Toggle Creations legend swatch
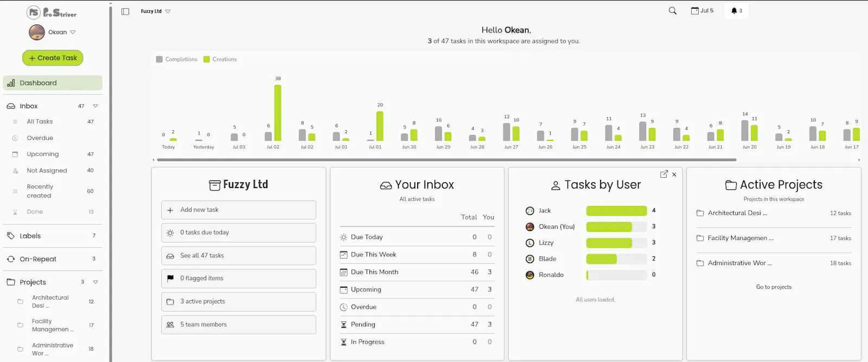Screen dimensions: 868x362 point(207,60)
